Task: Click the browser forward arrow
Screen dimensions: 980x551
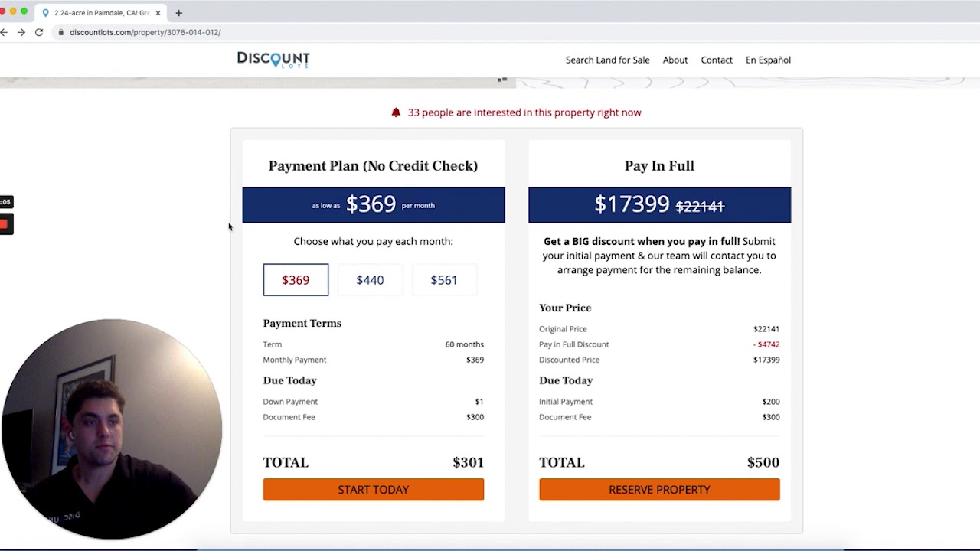Action: [x=21, y=32]
